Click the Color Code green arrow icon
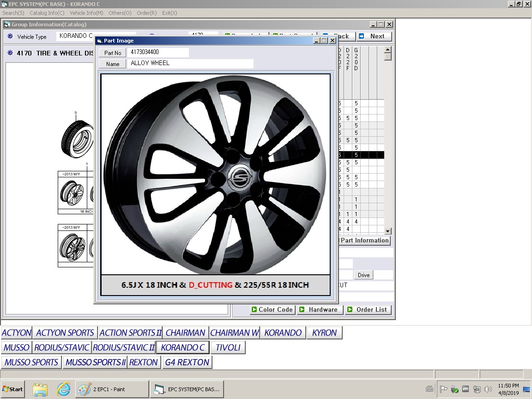 tap(254, 309)
